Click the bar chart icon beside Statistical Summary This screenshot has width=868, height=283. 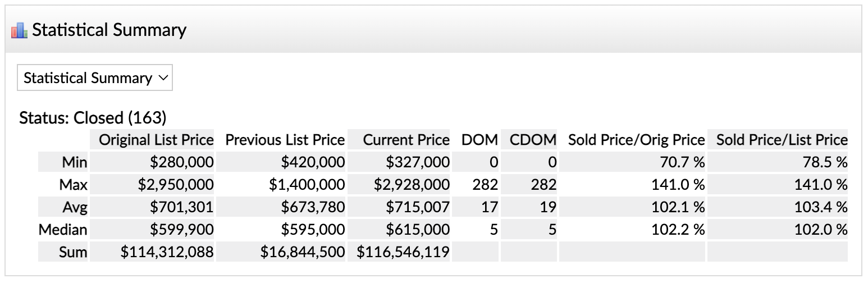pyautogui.click(x=19, y=30)
